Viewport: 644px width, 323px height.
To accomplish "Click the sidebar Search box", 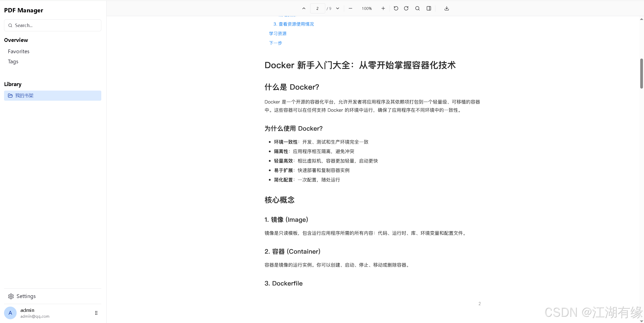I will tap(53, 25).
